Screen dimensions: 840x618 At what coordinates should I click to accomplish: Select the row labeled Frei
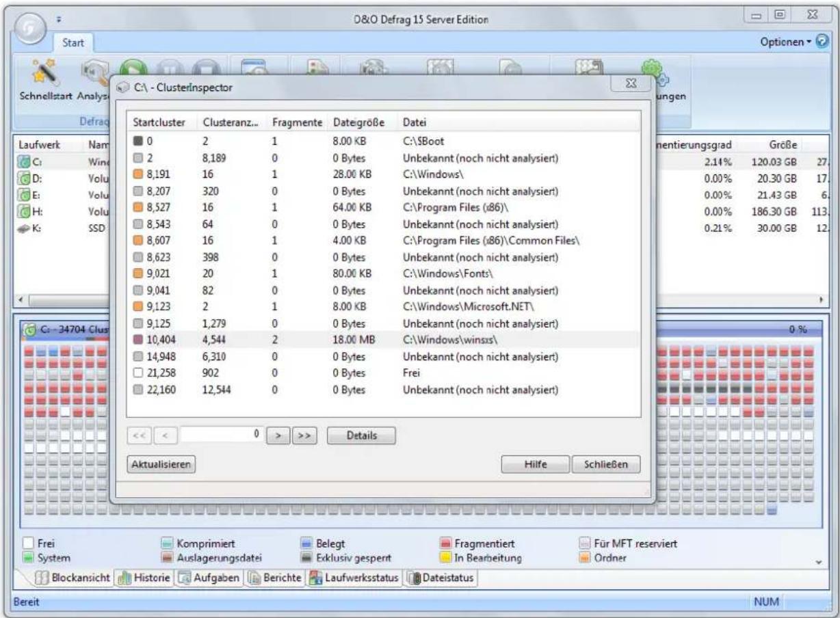tap(384, 374)
